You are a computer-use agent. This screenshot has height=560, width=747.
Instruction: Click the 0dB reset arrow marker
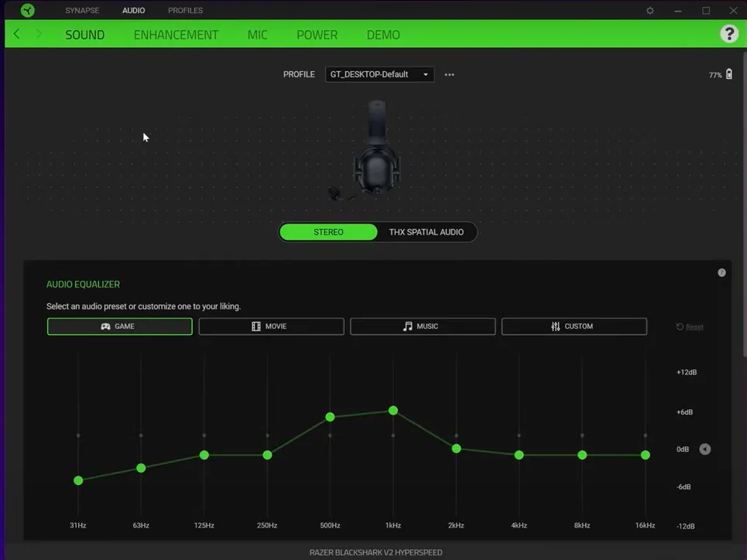(704, 449)
